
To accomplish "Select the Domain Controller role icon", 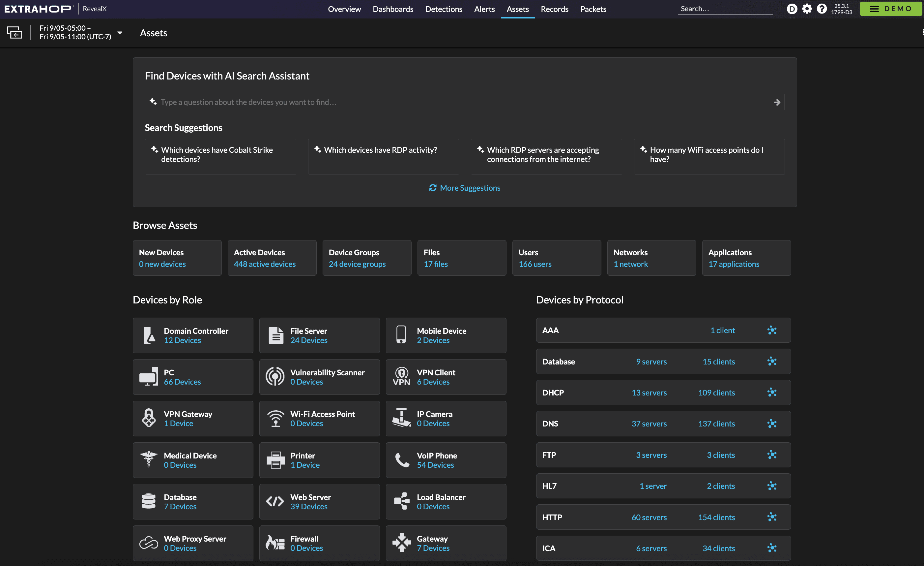I will 149,335.
